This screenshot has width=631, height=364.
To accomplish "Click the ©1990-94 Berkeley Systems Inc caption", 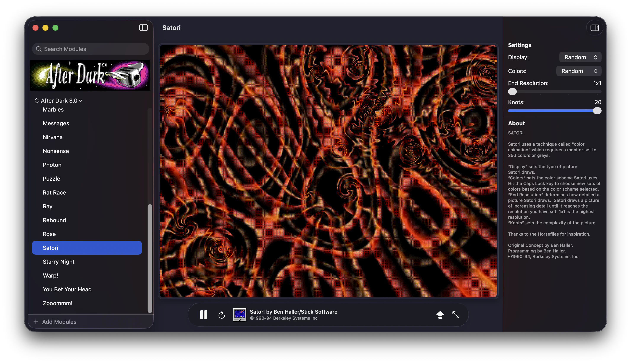I will coord(283,318).
